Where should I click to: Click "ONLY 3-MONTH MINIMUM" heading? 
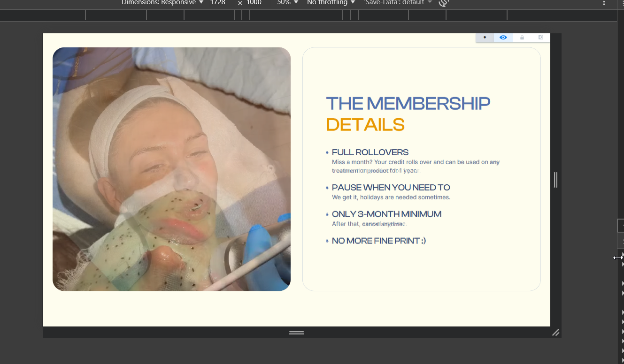386,214
